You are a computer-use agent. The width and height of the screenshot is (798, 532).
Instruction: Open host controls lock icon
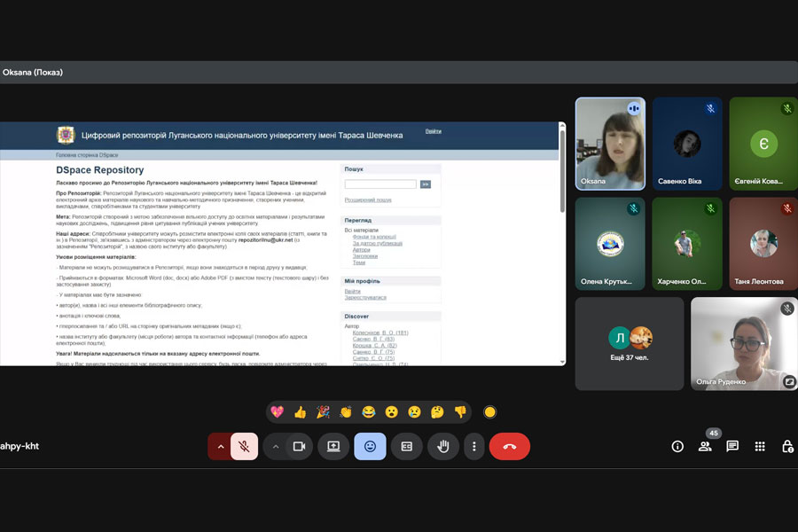[x=786, y=446]
